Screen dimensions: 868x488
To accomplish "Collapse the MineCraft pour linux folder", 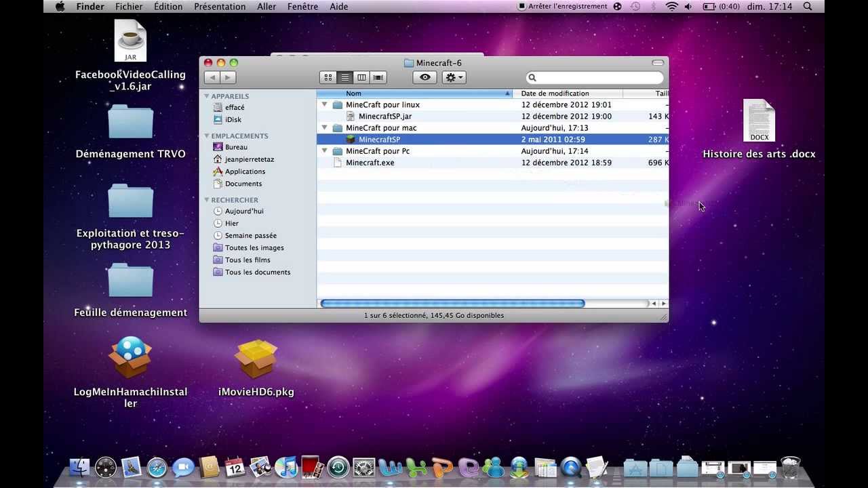I will [x=325, y=105].
